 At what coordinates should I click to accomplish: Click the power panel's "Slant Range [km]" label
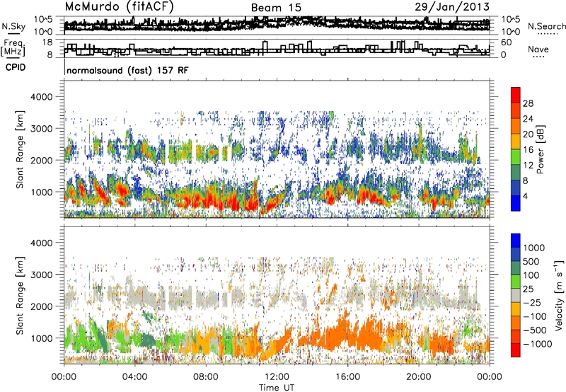click(20, 149)
